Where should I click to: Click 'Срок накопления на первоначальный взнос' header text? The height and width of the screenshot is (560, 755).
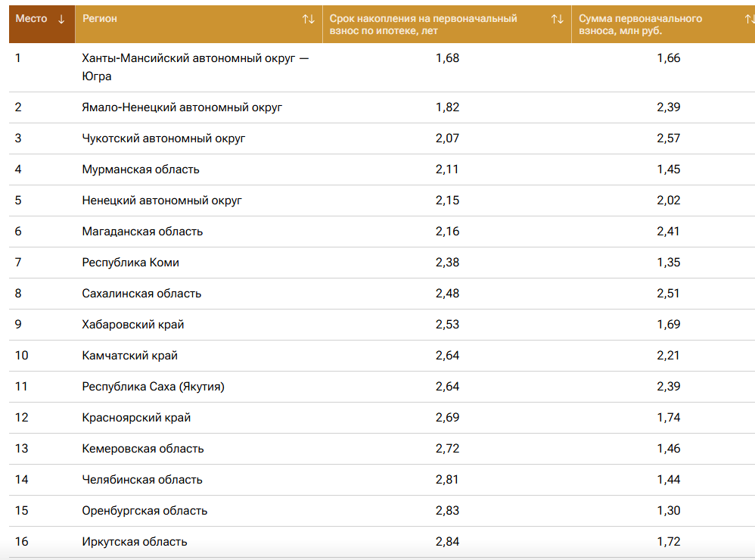click(x=423, y=25)
